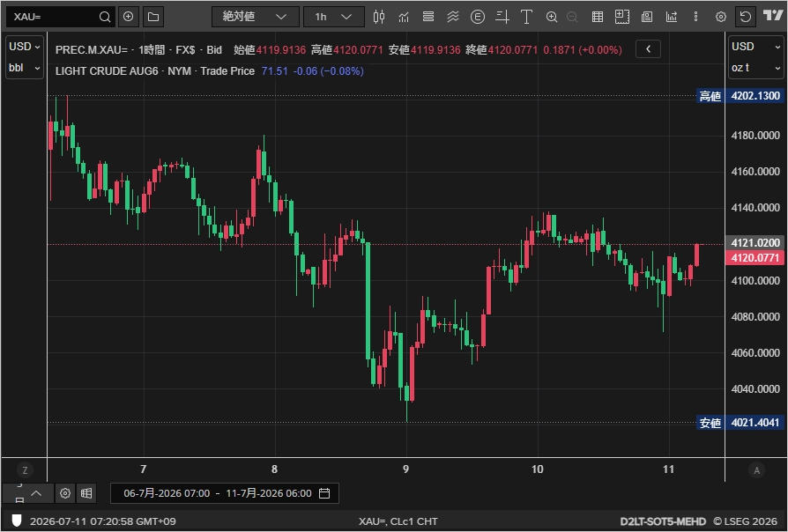This screenshot has height=532, width=788.
Task: Click the 4121.0200 axis price tag
Action: [755, 242]
